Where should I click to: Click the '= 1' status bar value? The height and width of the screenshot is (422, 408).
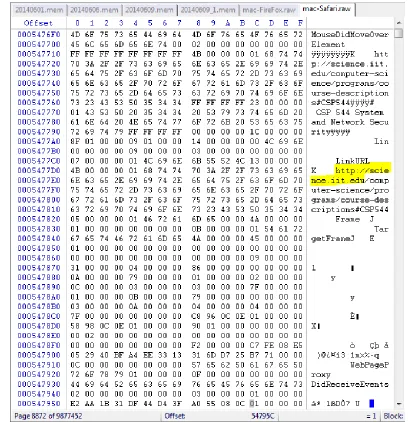[371, 416]
